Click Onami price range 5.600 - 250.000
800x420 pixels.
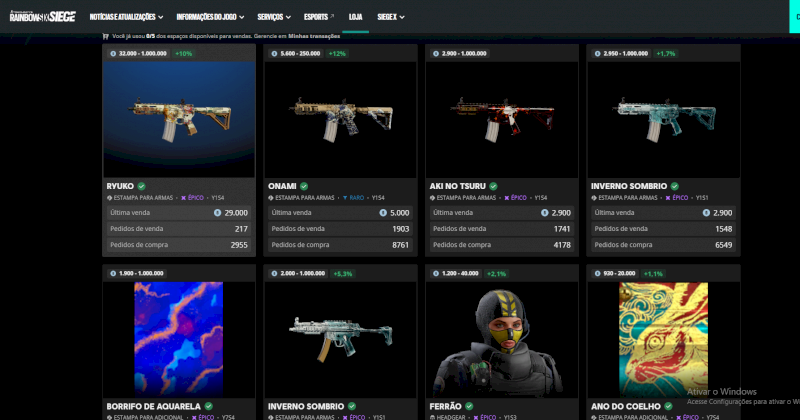[296, 54]
